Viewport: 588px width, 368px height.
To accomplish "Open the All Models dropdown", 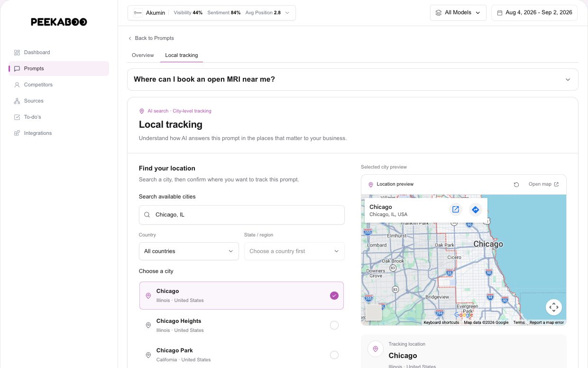I will (458, 13).
